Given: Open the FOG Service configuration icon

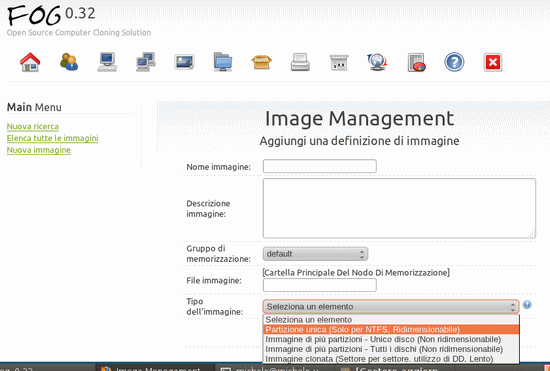Looking at the screenshot, I should pyautogui.click(x=339, y=62).
